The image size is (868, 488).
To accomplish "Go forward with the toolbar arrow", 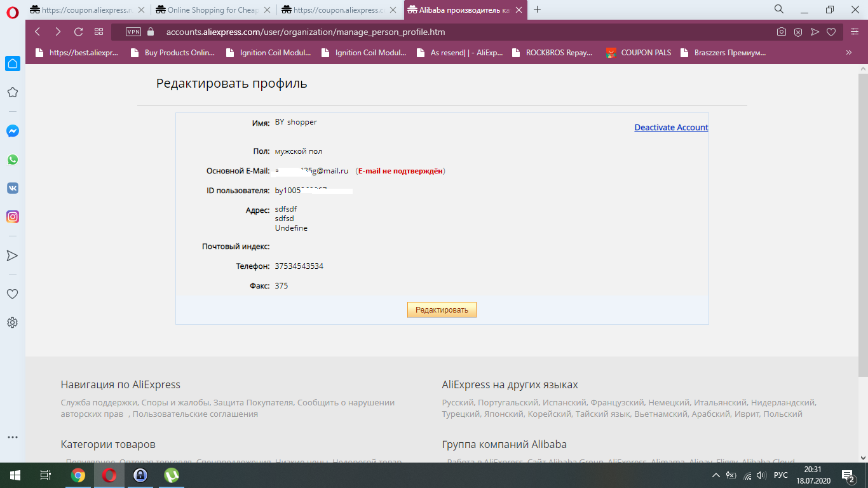I will coord(58,32).
